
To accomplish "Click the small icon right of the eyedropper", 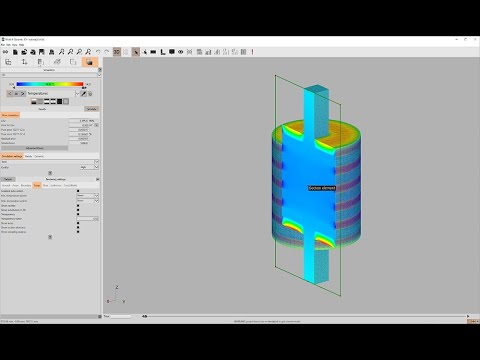I will click(90, 94).
